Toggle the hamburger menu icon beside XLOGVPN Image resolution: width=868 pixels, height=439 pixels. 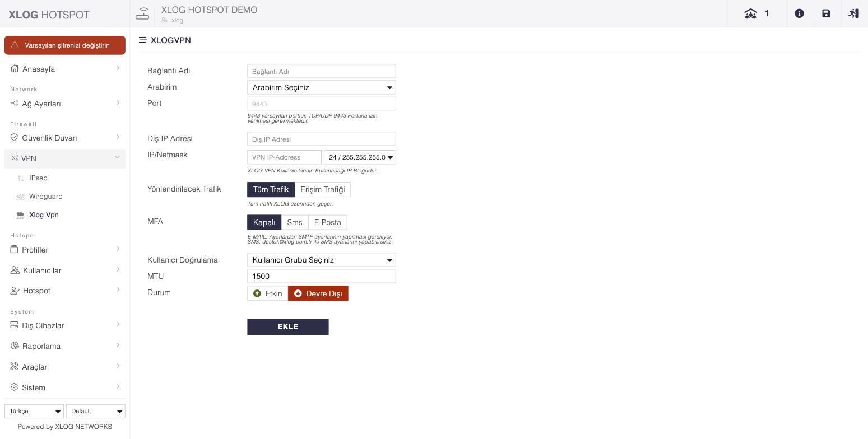click(143, 40)
